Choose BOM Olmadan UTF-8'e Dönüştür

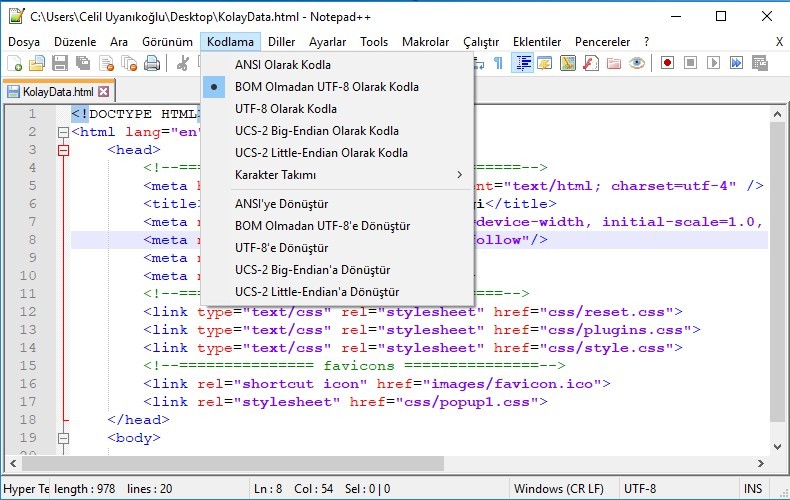(337, 226)
